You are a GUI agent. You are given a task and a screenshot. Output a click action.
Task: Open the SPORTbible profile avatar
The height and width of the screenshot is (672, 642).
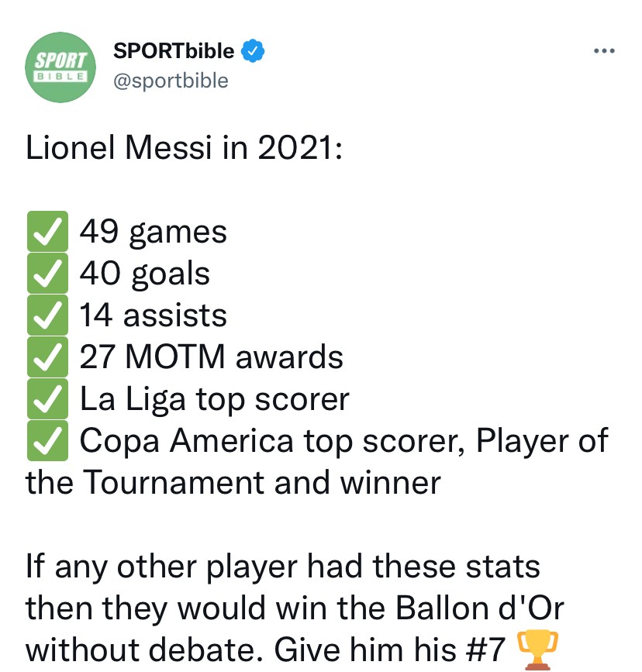click(x=61, y=67)
